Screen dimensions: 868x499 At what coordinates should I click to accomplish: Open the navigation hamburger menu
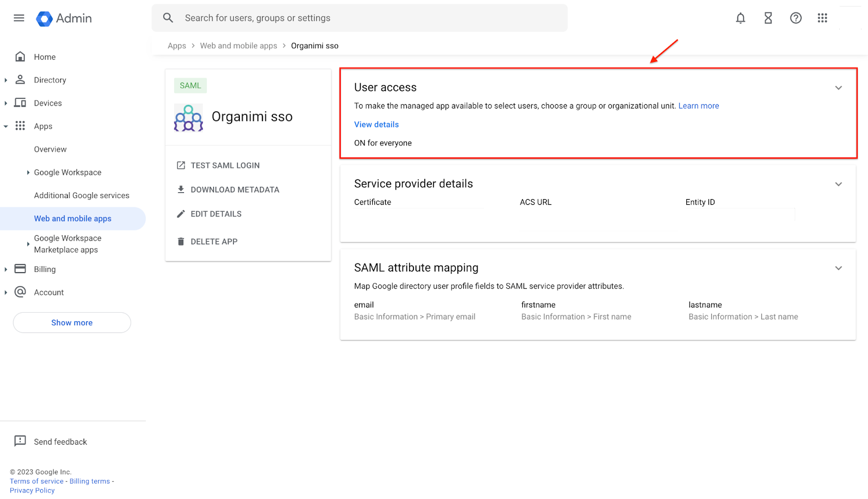[x=18, y=18]
